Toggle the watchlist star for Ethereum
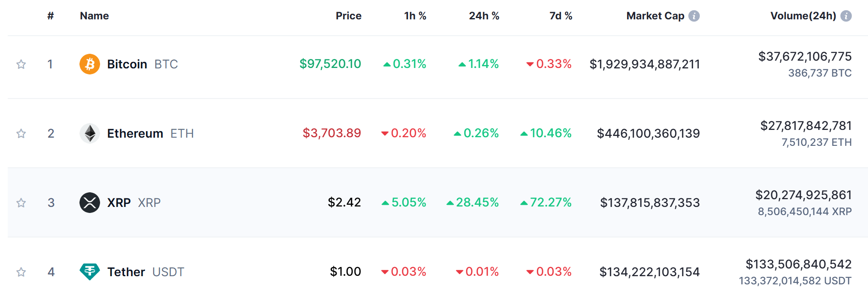 click(x=21, y=133)
